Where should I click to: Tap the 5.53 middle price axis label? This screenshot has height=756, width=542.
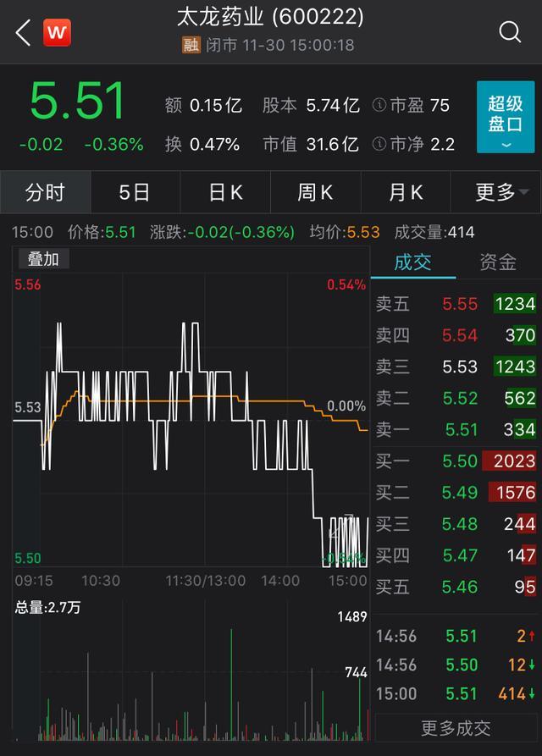tap(27, 407)
